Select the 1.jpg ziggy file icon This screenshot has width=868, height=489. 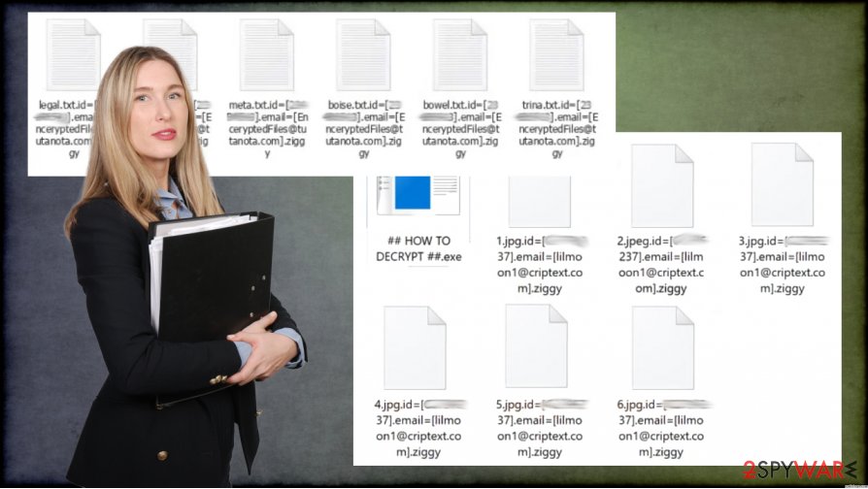coord(540,202)
